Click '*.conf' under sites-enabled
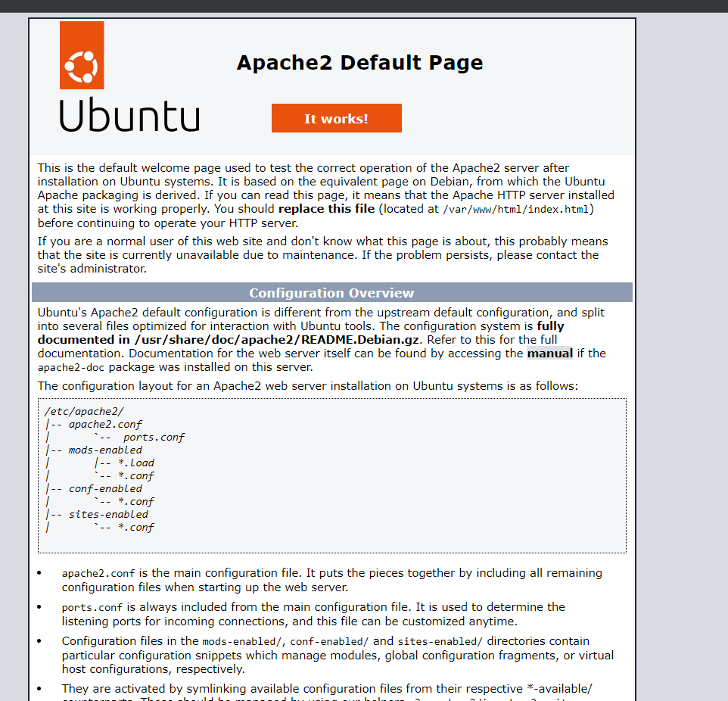This screenshot has width=728, height=701. (135, 528)
